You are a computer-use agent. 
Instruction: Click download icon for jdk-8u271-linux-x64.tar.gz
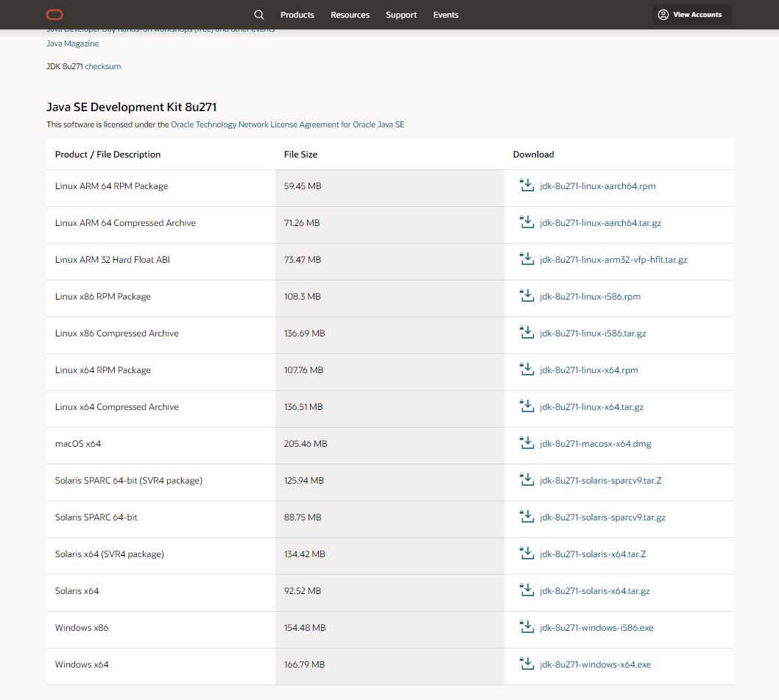click(526, 406)
